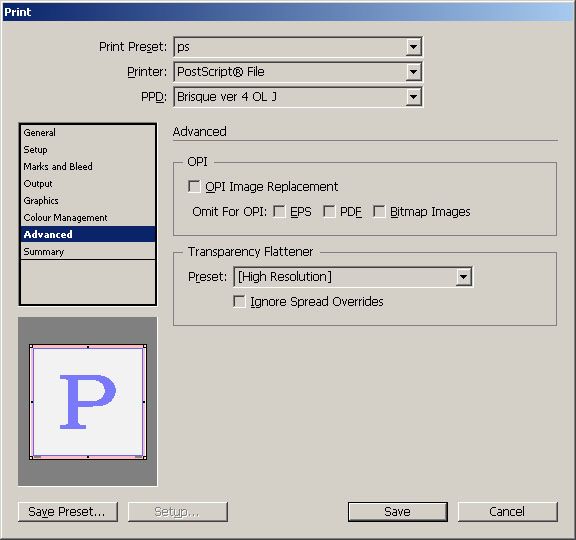Open the Graphics panel
Screen dimensions: 576x540
tap(88, 201)
